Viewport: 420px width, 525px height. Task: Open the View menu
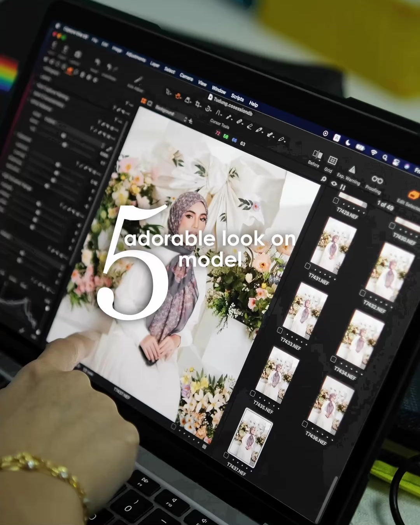pos(203,83)
